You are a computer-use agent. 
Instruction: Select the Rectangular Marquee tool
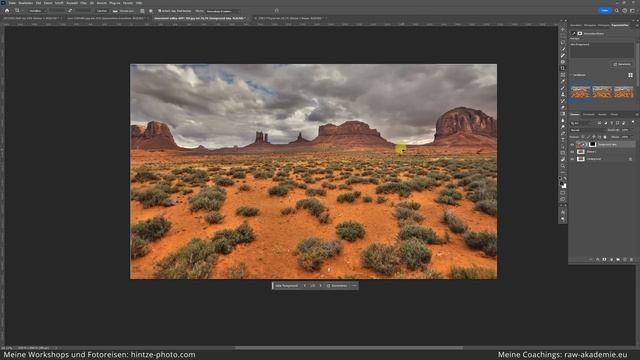[x=563, y=36]
